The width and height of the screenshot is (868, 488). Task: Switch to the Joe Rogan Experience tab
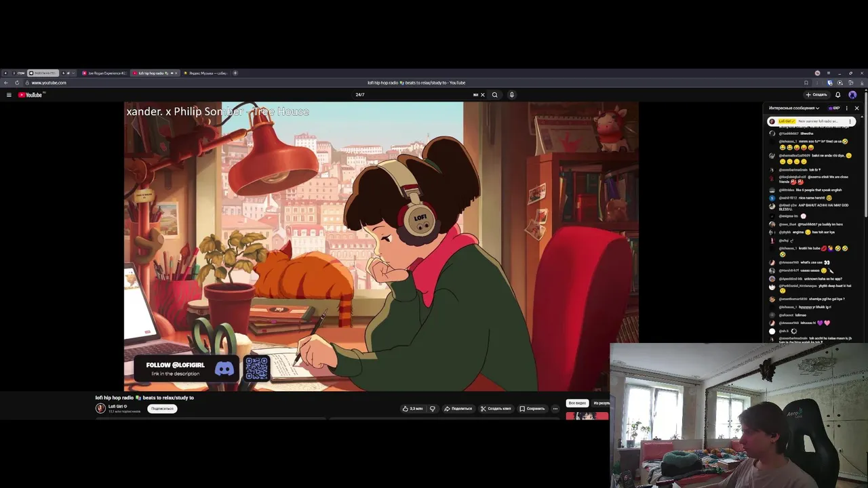pyautogui.click(x=104, y=73)
